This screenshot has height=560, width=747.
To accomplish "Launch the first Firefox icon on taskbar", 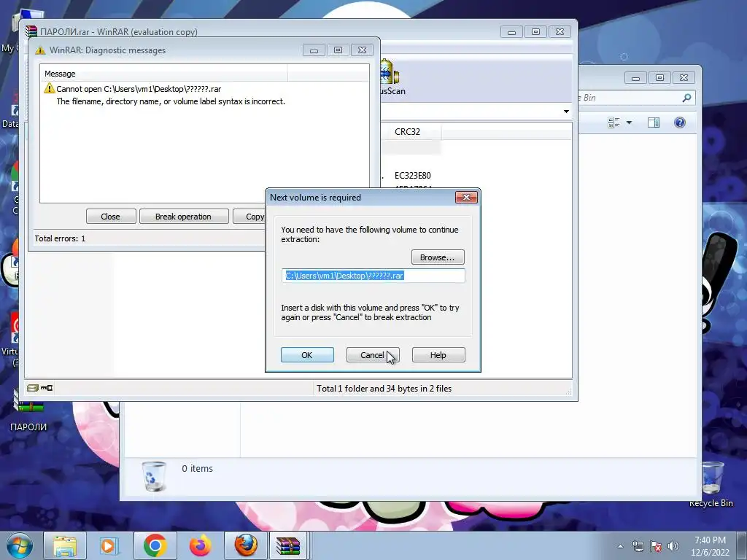I will (200, 545).
